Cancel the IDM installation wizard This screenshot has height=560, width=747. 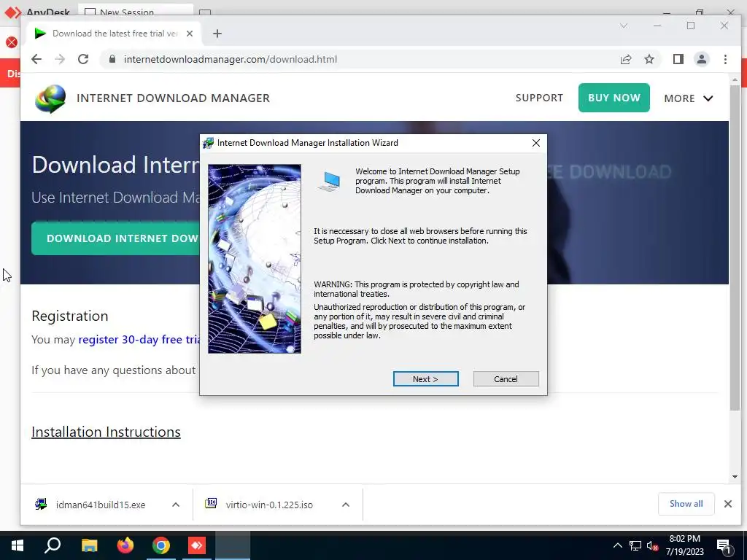point(506,379)
